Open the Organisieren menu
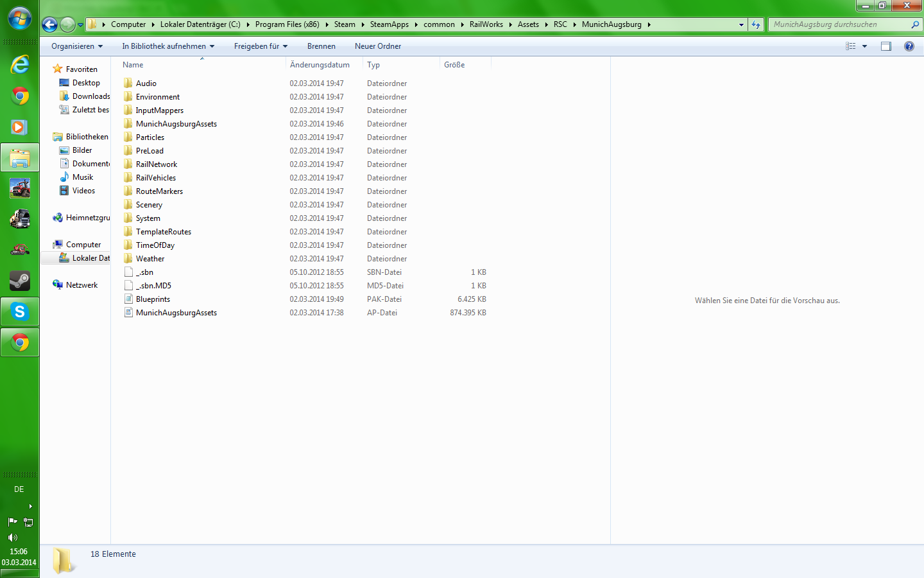This screenshot has height=578, width=924. [x=77, y=46]
